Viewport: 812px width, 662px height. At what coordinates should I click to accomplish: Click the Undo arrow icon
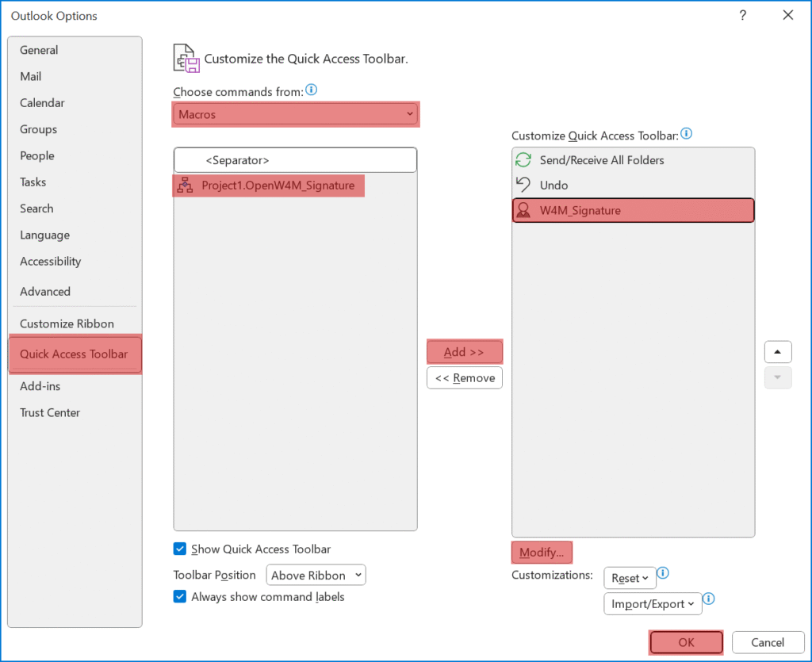tap(523, 185)
